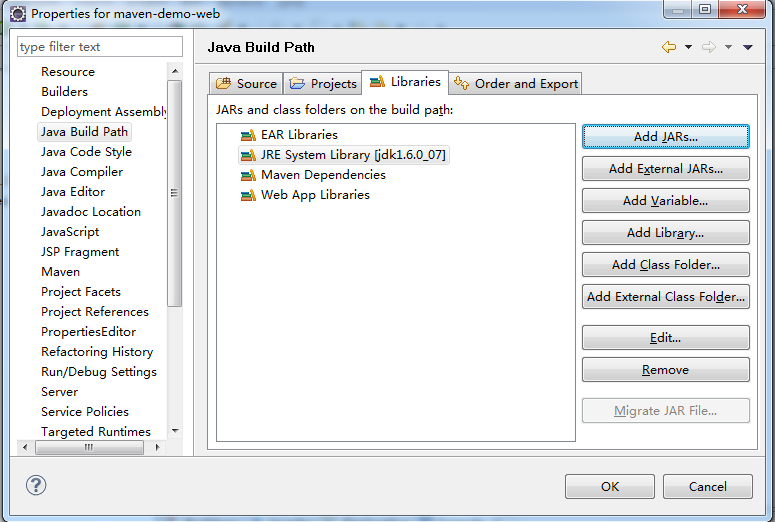Confirm with the OK button
Screen dimensions: 775x522
pos(610,486)
